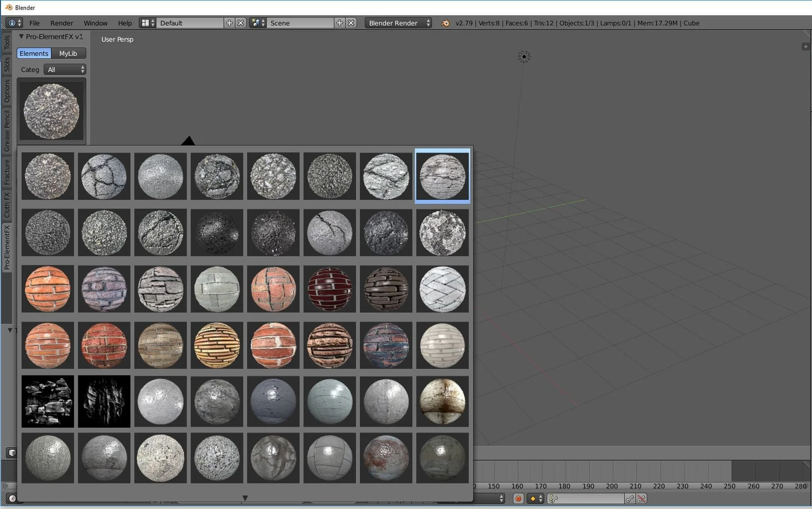Select the Elements toggle button
The image size is (812, 509).
click(x=34, y=53)
